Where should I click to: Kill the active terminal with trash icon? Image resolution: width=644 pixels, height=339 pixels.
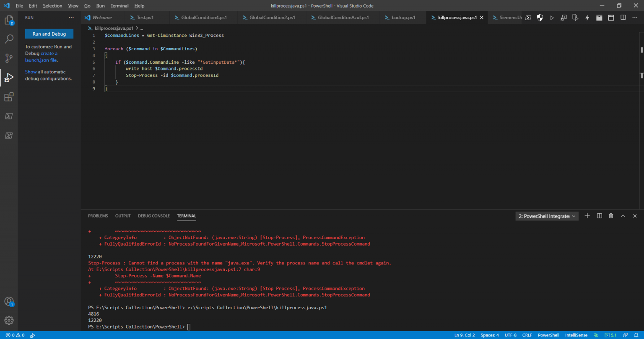coord(611,216)
